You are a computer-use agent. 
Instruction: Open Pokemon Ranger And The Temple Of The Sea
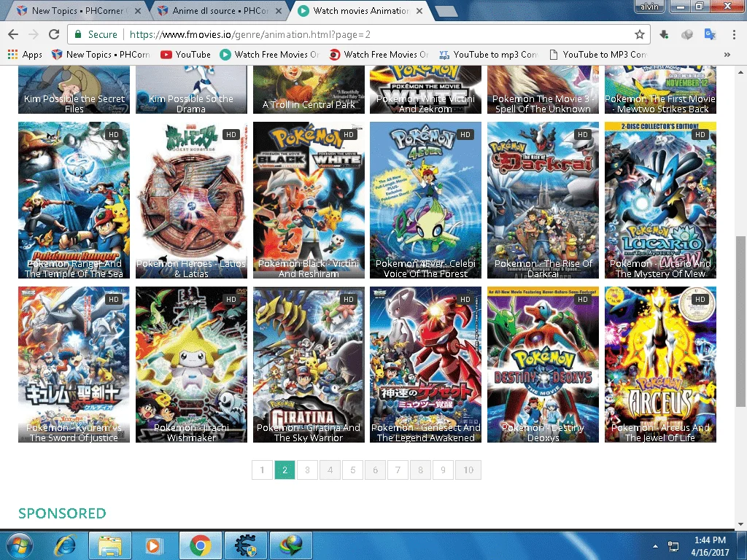pos(74,200)
